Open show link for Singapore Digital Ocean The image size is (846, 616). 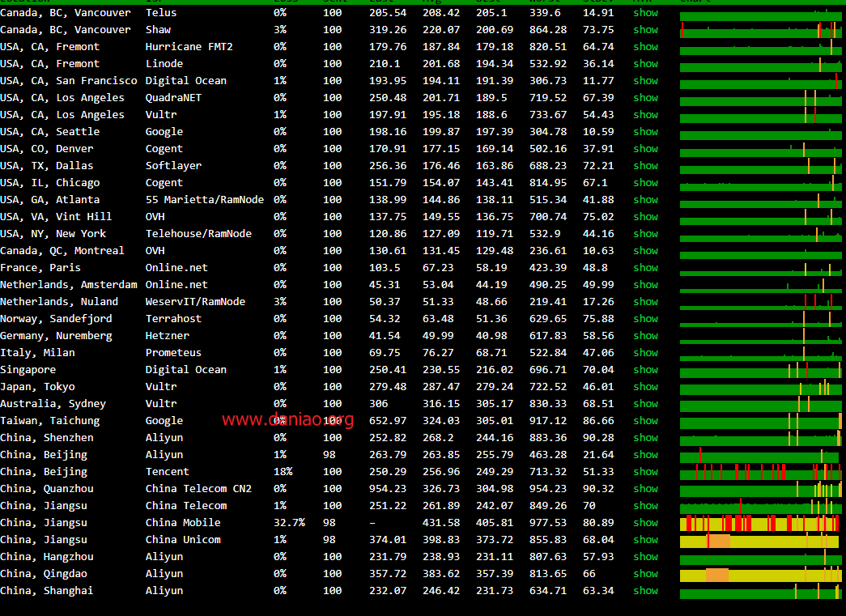pos(645,369)
